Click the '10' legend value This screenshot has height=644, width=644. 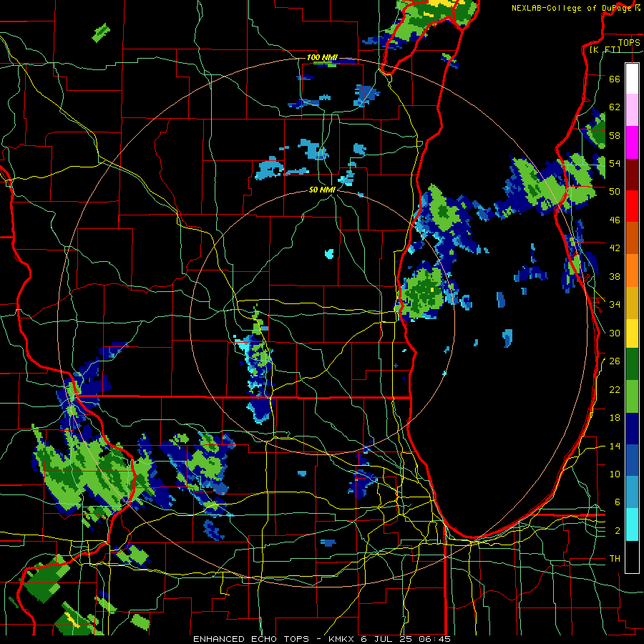pos(615,474)
